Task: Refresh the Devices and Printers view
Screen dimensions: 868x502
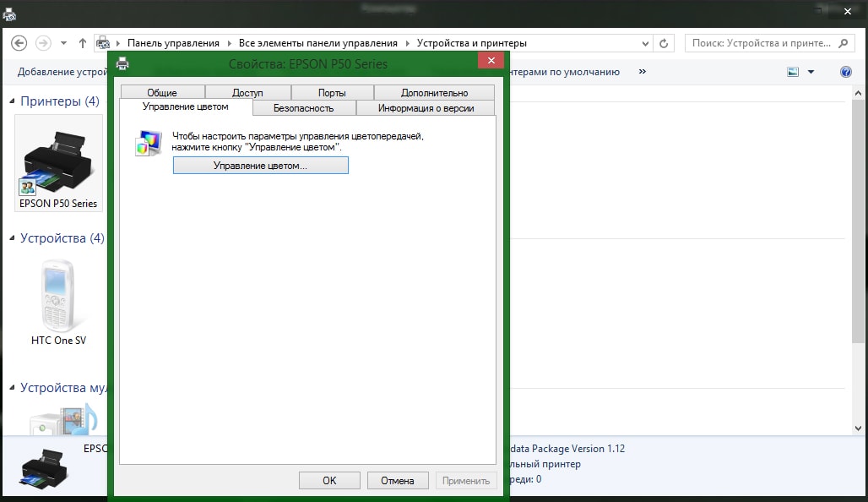Action: click(664, 43)
